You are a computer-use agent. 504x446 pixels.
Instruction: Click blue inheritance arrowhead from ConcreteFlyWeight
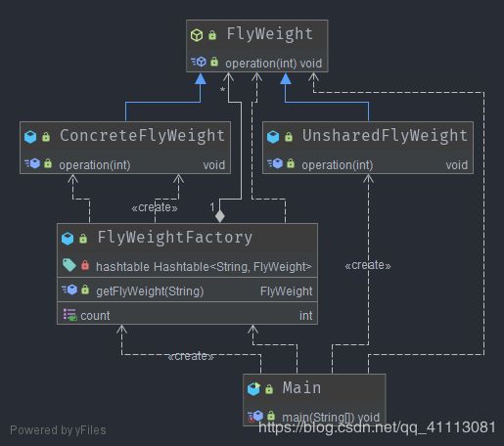[201, 78]
